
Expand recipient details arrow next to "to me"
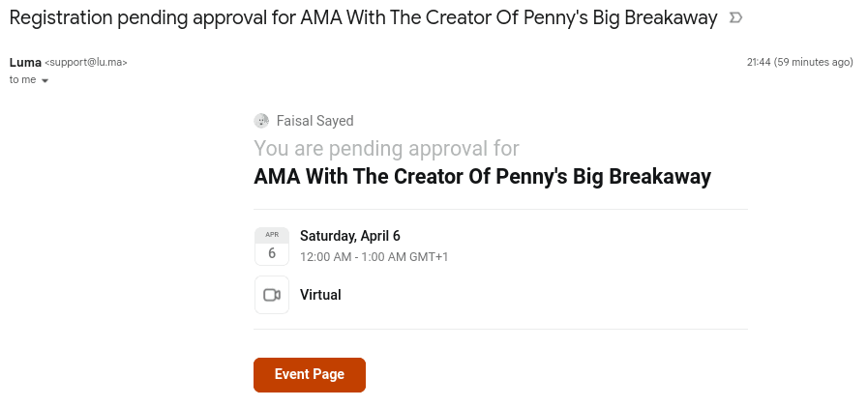[45, 80]
